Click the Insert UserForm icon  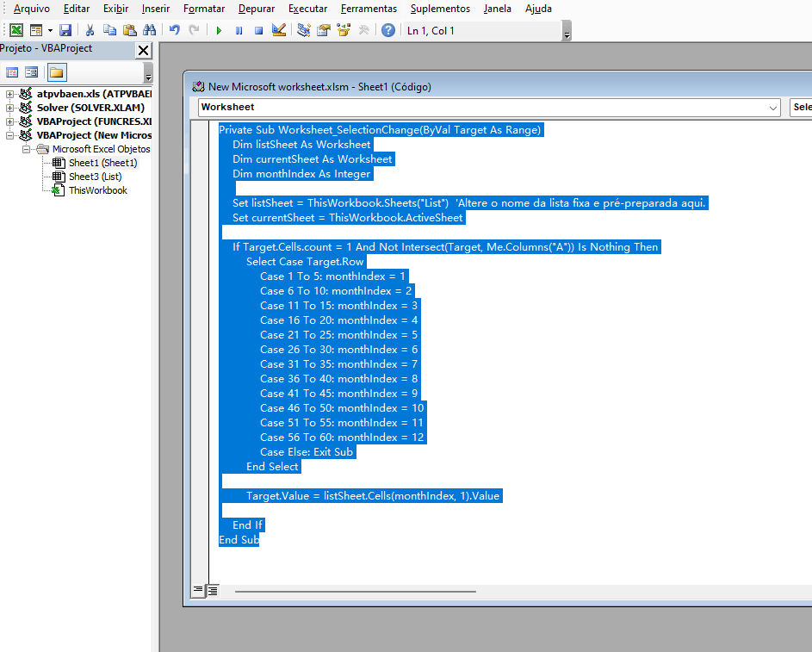coord(35,30)
